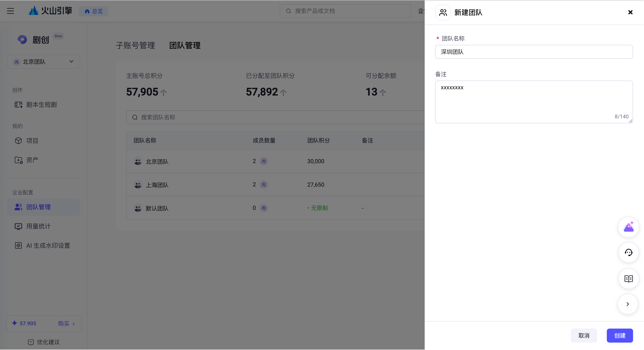Click the 团队名称 input containing 深圳团队

pyautogui.click(x=534, y=52)
